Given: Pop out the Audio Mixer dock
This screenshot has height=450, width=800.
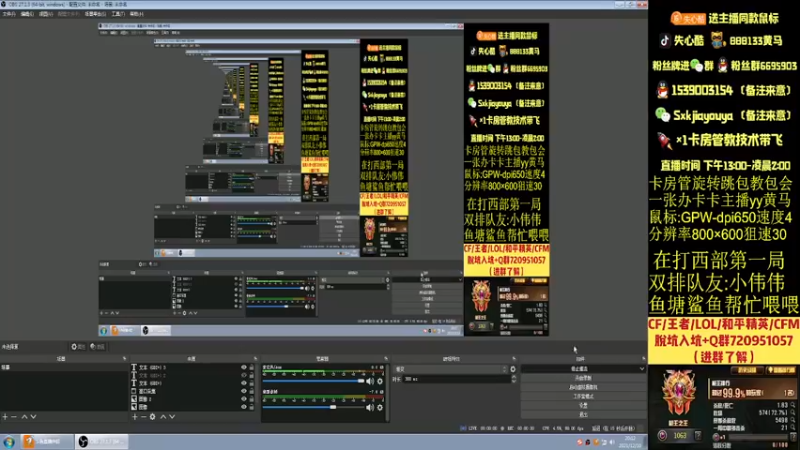Looking at the screenshot, I should [x=386, y=359].
